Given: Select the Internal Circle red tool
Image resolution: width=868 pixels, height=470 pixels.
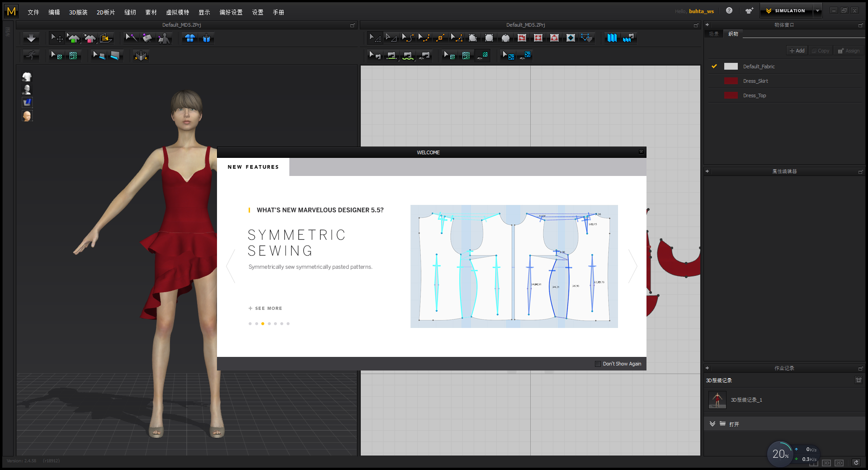Looking at the screenshot, I should click(x=554, y=38).
